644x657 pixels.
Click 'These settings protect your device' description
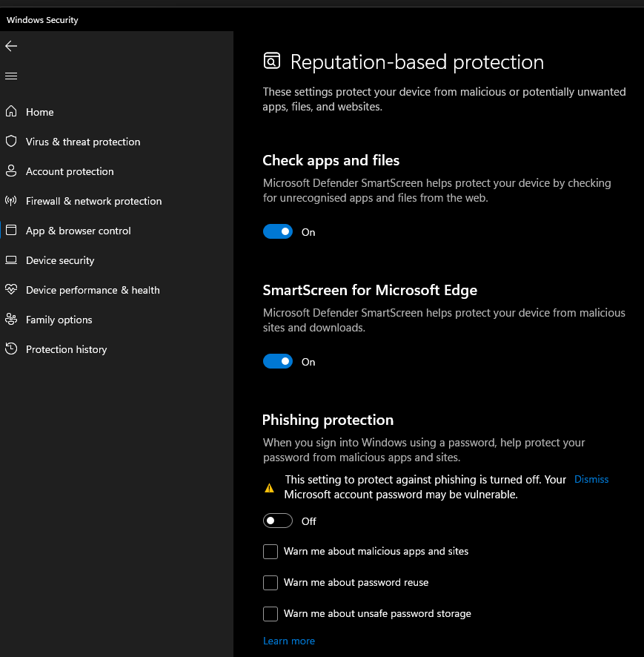[x=444, y=99]
